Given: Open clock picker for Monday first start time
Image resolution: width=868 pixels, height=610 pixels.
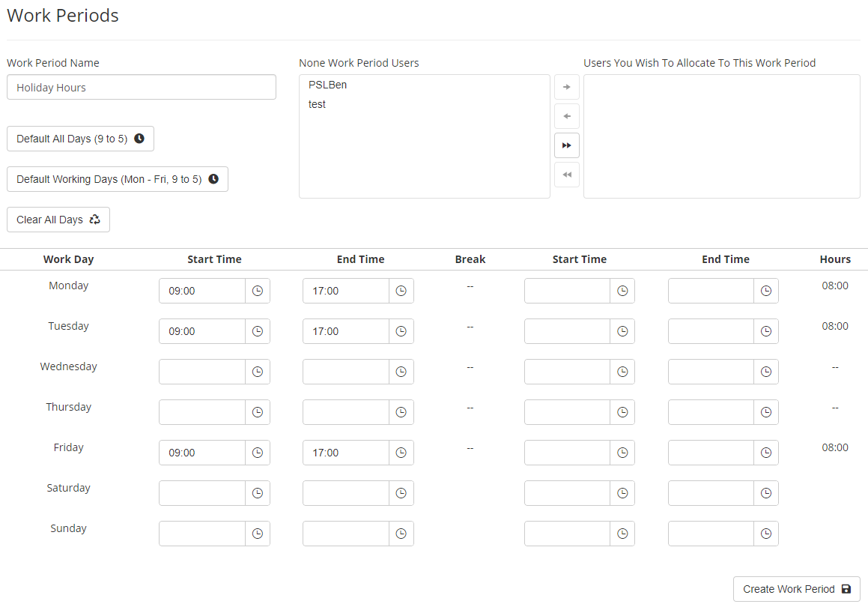Looking at the screenshot, I should tap(258, 291).
